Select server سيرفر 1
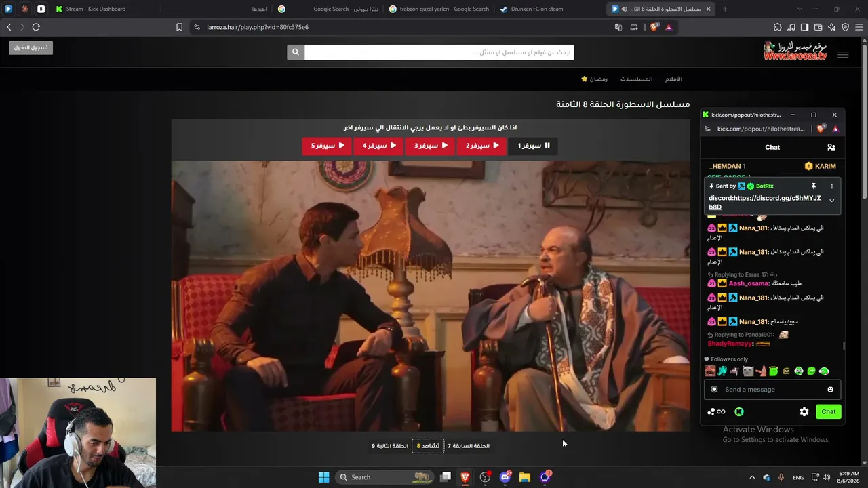The image size is (868, 488). 534,146
